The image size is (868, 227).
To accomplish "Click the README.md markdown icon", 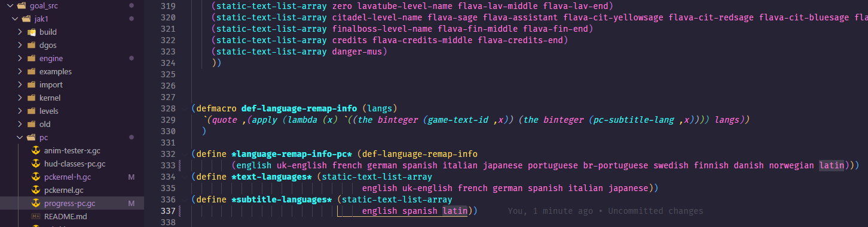I will click(36, 216).
